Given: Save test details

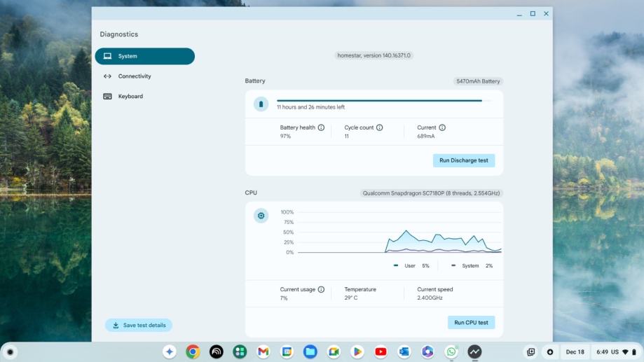Looking at the screenshot, I should click(139, 325).
